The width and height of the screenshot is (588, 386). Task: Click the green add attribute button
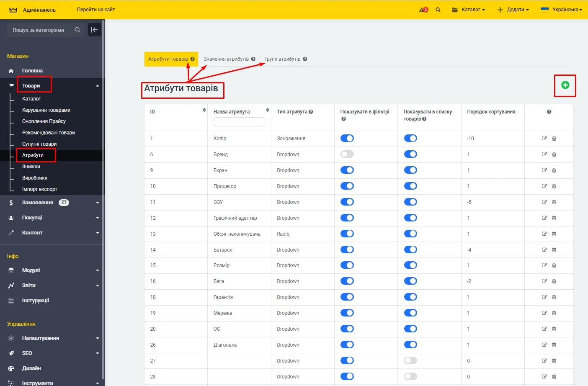click(x=565, y=85)
